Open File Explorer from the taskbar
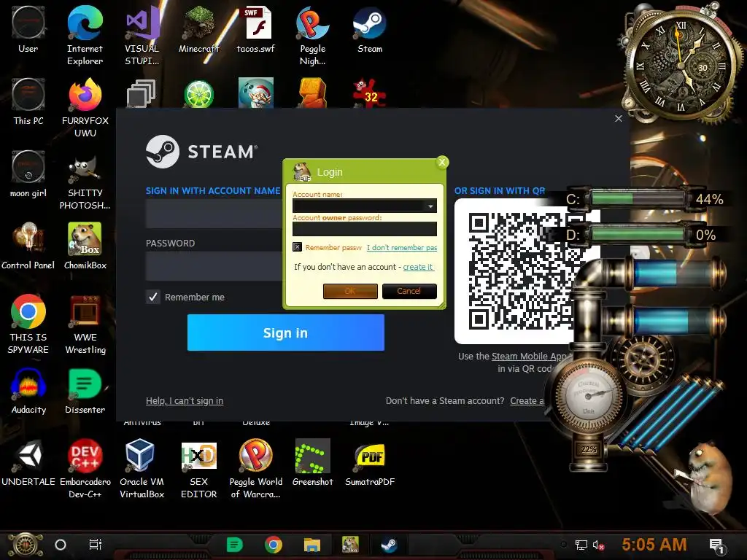Viewport: 747px width, 560px height. point(312,545)
